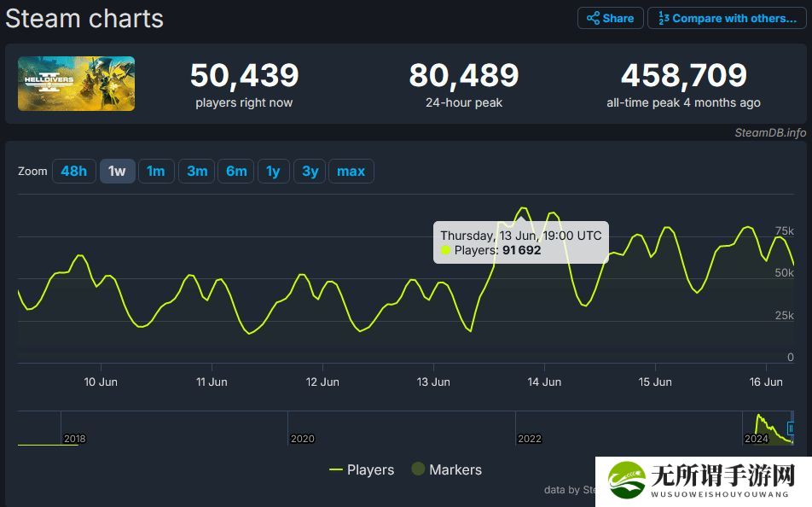Set chart zoom to 1y
This screenshot has width=812, height=507.
click(x=274, y=171)
